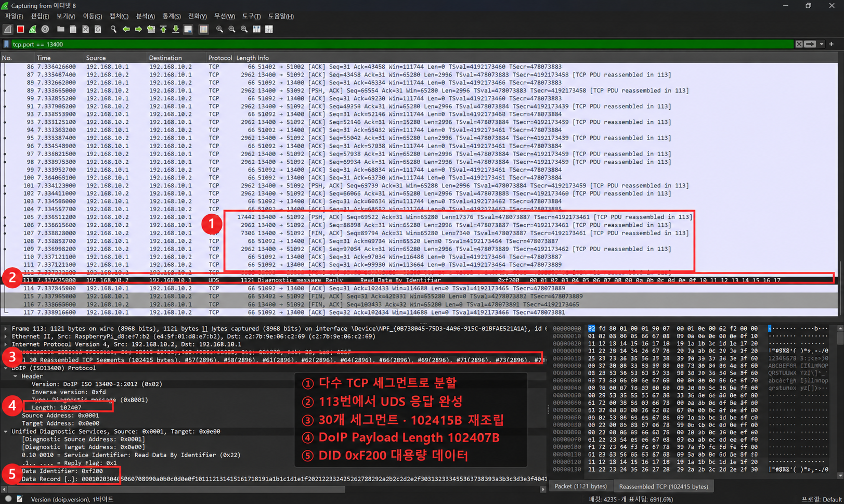Click the tcp.port == 13400 filter field
Screen dimensions: 844x504
click(x=402, y=44)
